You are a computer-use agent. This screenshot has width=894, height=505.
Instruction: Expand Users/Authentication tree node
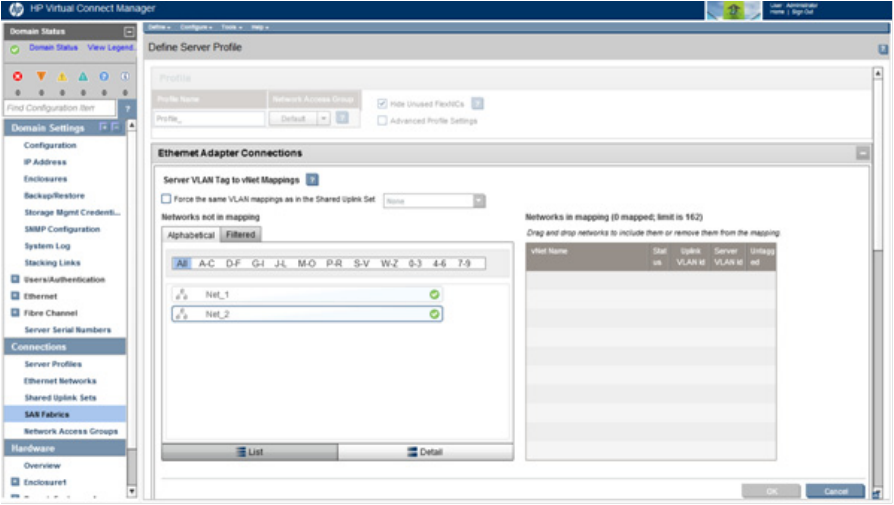[x=15, y=279]
